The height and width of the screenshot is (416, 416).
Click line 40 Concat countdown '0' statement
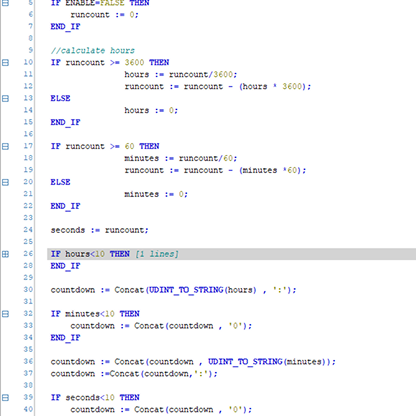161,410
